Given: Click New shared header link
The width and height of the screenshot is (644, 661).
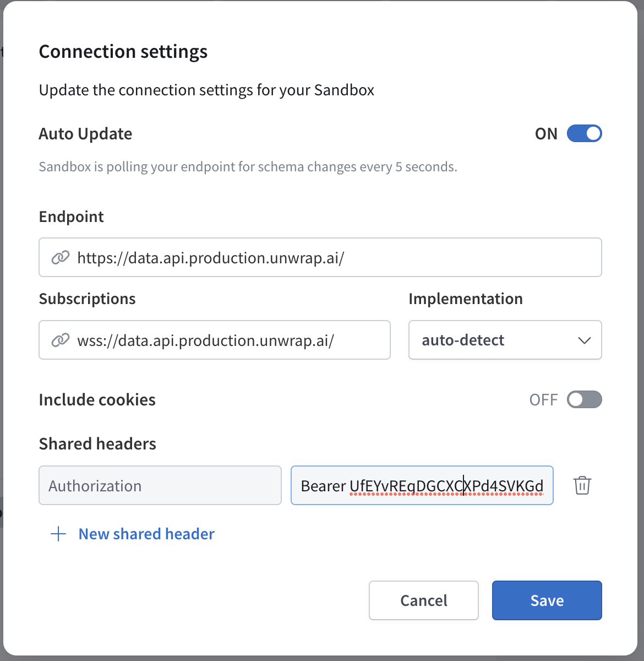Looking at the screenshot, I should [x=146, y=533].
